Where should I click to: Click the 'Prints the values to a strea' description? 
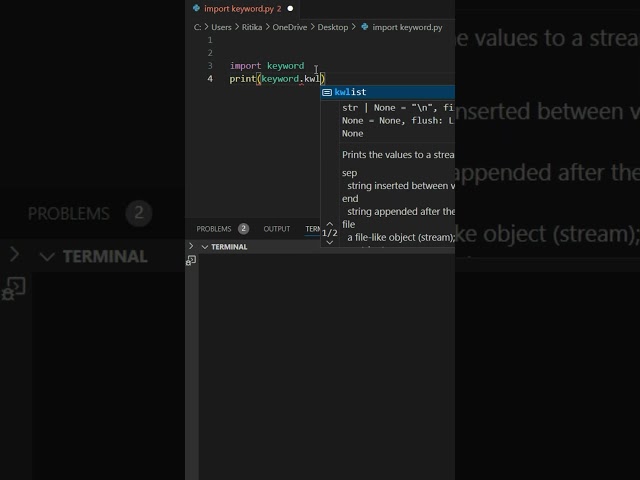click(x=398, y=155)
